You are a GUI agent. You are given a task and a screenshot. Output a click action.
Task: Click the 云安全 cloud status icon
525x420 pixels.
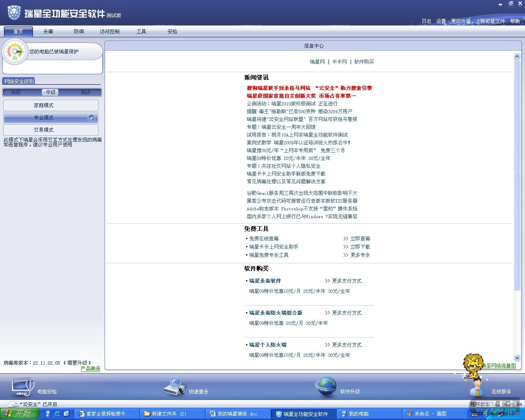coord(13,404)
